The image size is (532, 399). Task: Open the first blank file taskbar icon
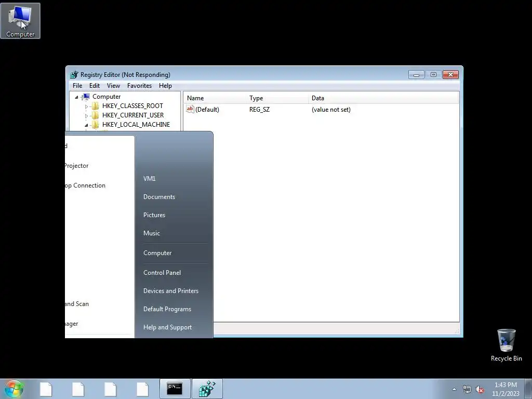point(46,389)
